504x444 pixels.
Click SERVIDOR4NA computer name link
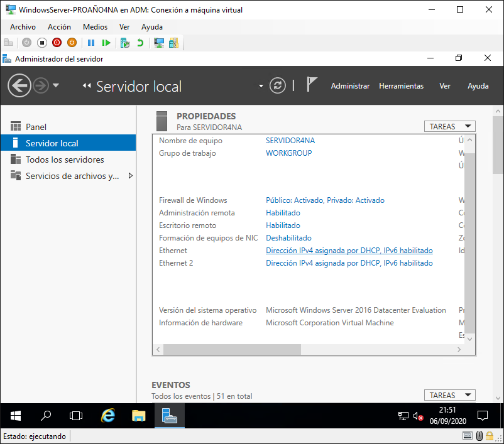[x=290, y=141]
